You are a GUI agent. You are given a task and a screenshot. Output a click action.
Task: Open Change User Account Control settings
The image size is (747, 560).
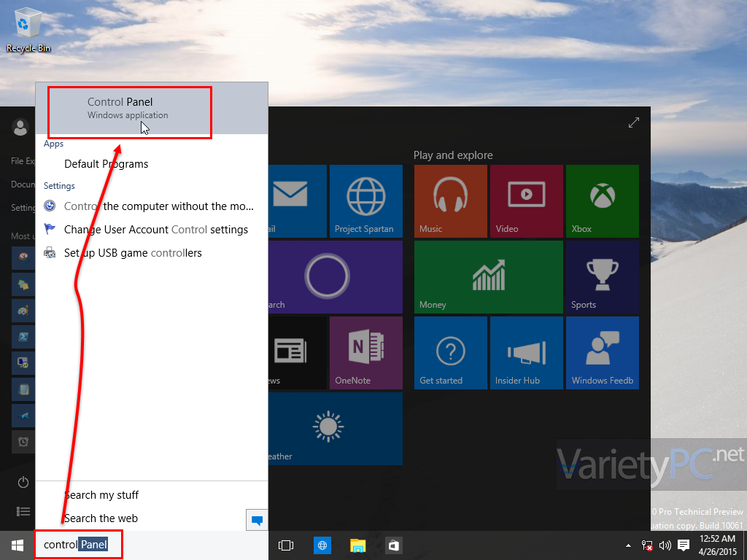pos(152,230)
